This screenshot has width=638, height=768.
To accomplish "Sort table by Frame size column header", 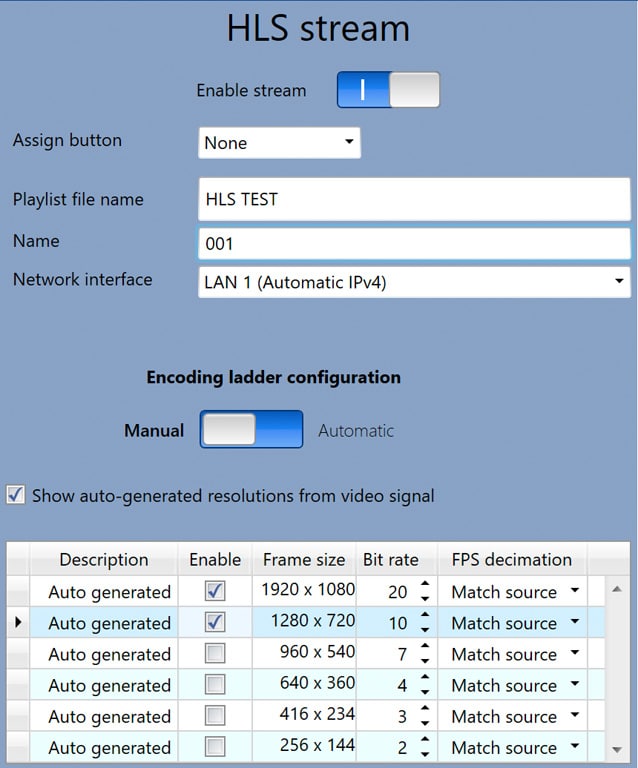I will (304, 559).
